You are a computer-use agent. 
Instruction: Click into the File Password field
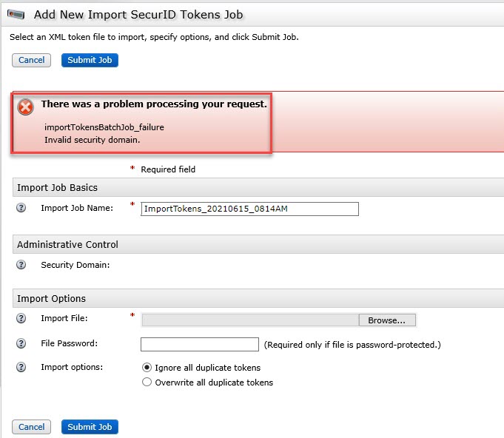point(199,345)
